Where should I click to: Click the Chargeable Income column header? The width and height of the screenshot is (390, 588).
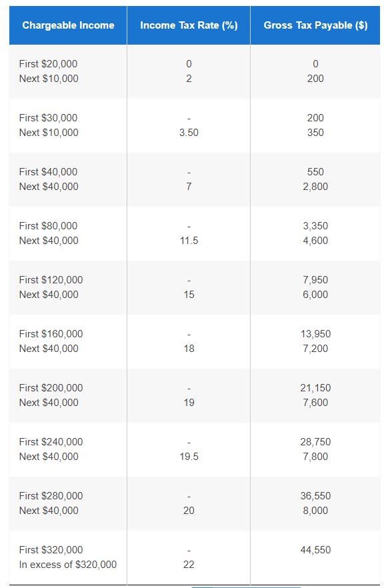(x=68, y=25)
